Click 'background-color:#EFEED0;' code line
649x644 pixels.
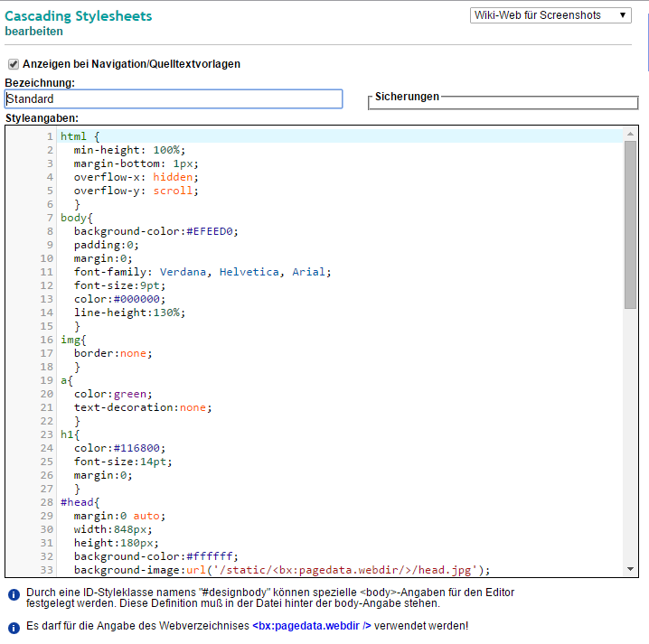click(156, 231)
